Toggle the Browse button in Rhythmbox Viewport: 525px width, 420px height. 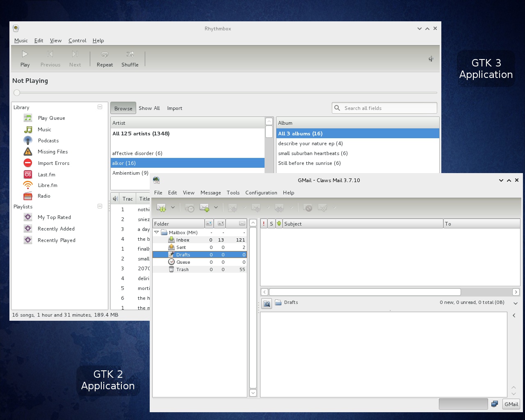tap(123, 108)
